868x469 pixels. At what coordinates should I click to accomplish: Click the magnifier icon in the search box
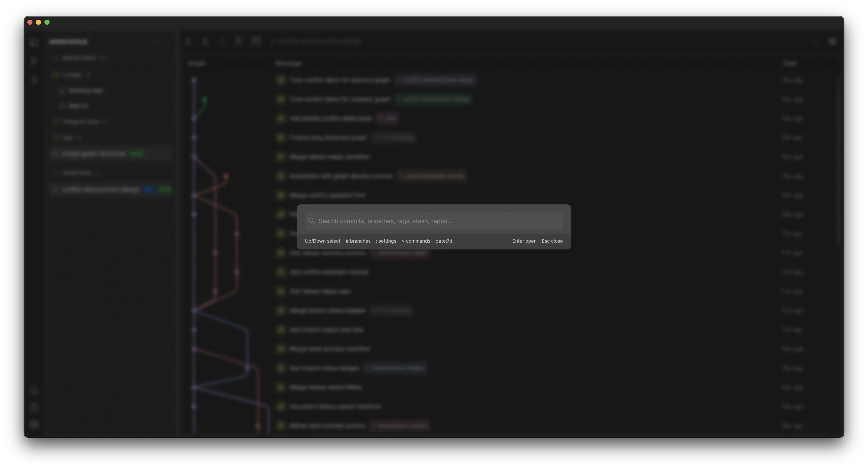click(311, 221)
